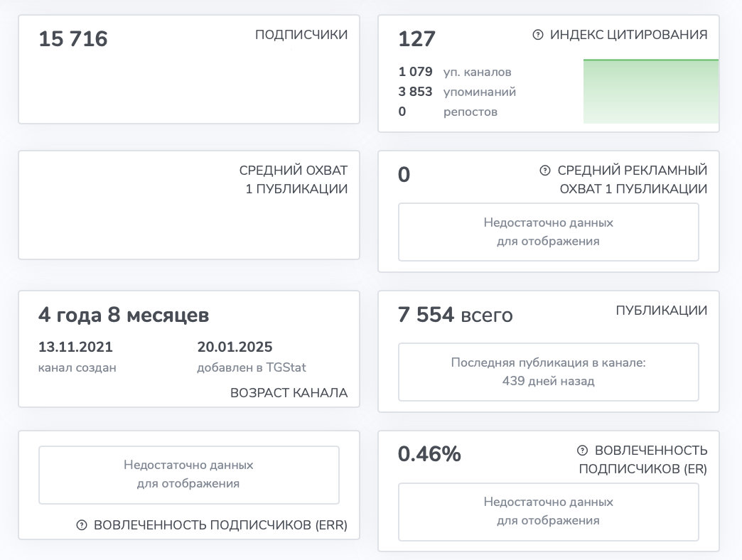Click the упоминаний label

479,92
